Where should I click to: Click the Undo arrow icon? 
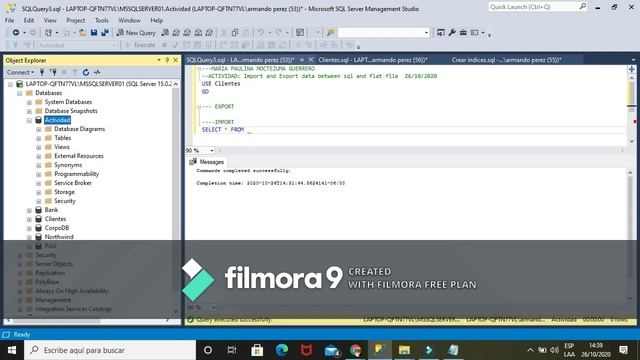[260, 32]
